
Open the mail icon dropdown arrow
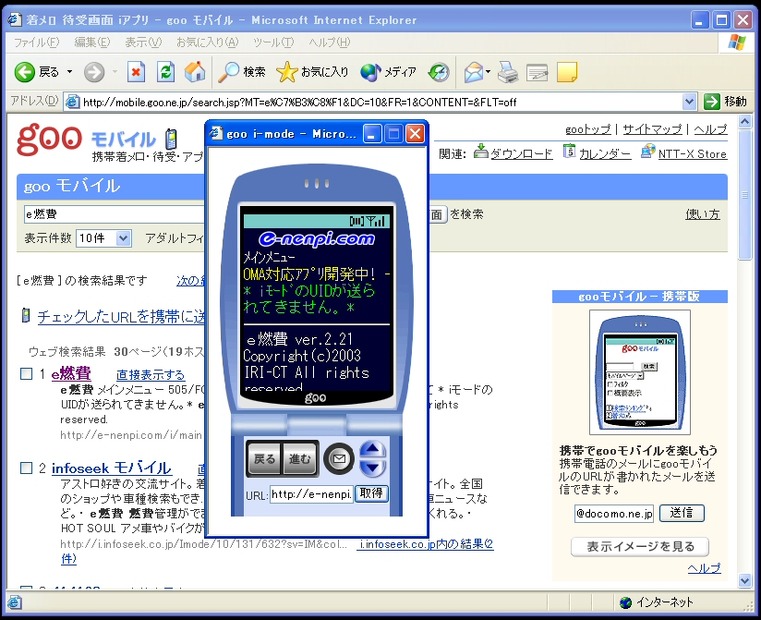click(488, 71)
